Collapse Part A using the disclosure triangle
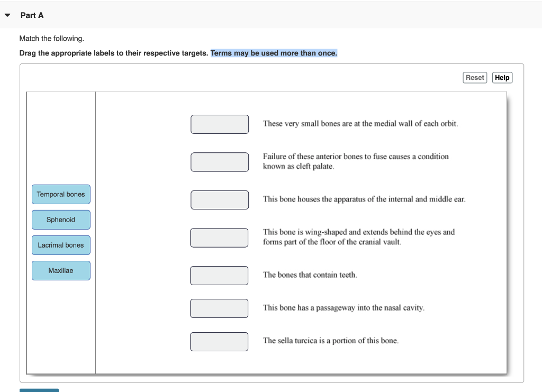 7,15
